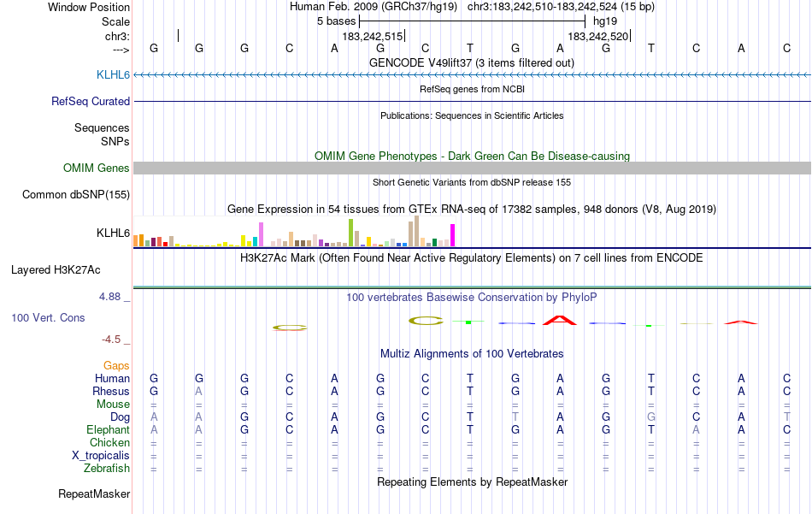The height and width of the screenshot is (514, 812).
Task: Open the 100 Vert. Cons track label
Action: [48, 318]
